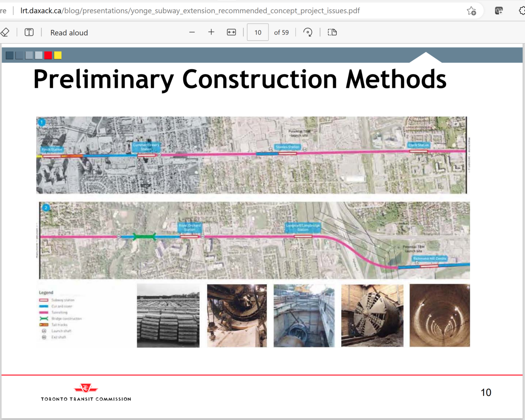
Task: Select the Erase tool in PDF toolbar
Action: pyautogui.click(x=5, y=32)
